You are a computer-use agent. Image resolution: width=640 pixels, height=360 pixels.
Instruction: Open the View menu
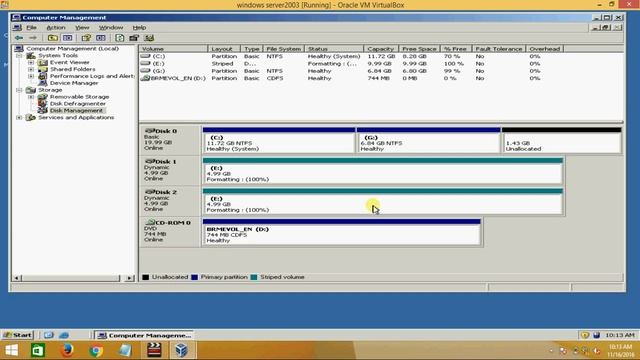(x=82, y=28)
